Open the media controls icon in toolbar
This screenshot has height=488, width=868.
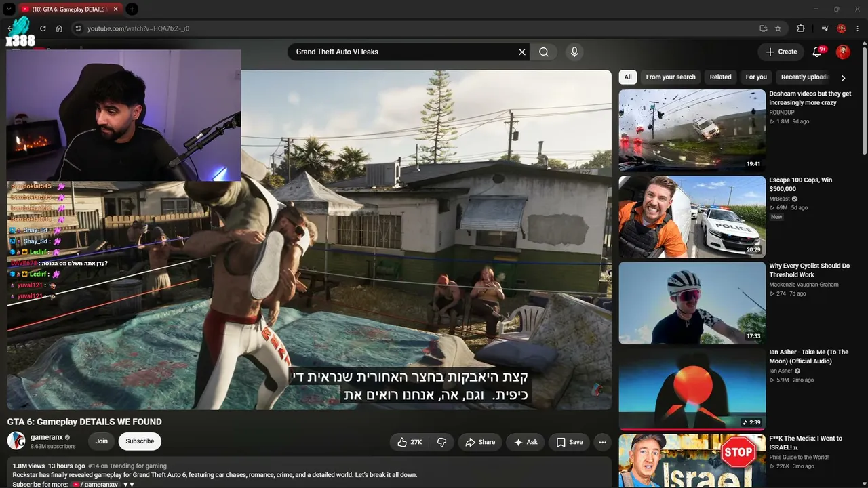[825, 28]
